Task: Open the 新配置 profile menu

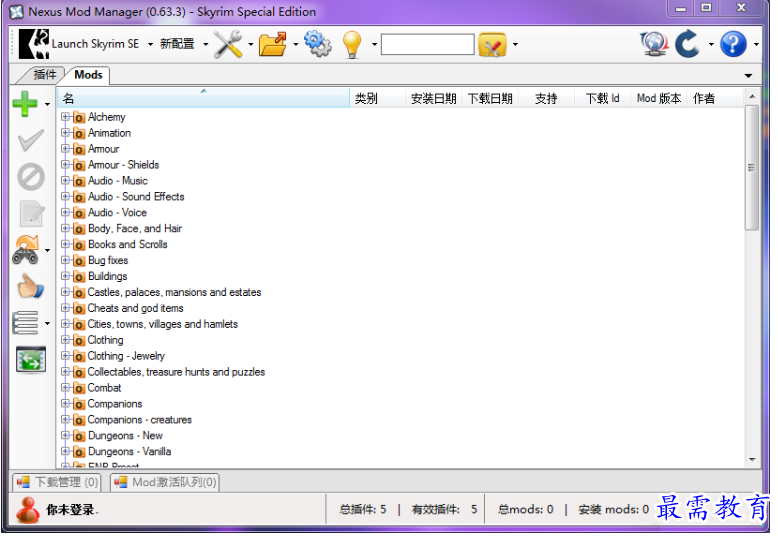Action: [x=177, y=44]
